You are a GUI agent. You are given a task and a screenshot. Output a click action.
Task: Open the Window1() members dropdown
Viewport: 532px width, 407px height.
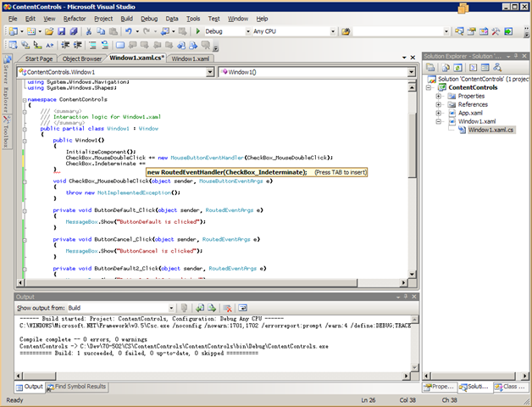coord(411,72)
